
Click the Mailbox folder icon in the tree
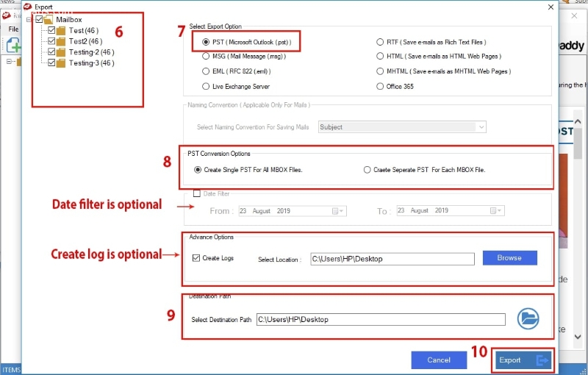coord(50,19)
